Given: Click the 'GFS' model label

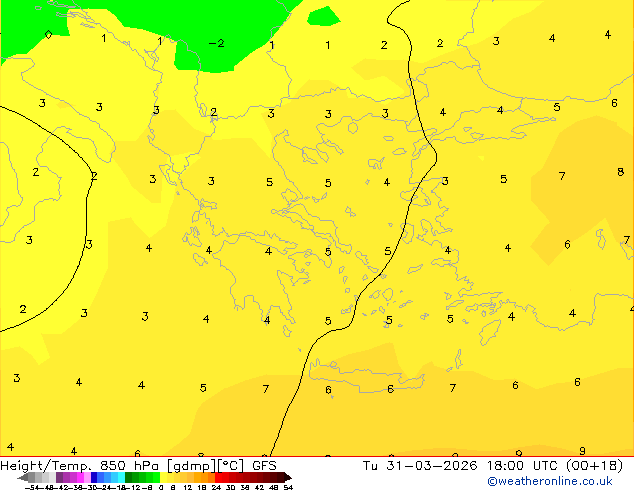Looking at the screenshot, I should coord(264,466).
